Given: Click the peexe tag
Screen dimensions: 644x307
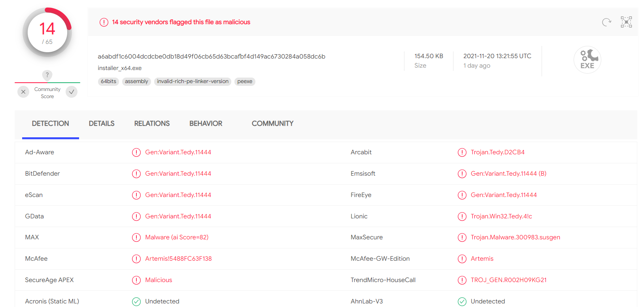Looking at the screenshot, I should tap(245, 81).
